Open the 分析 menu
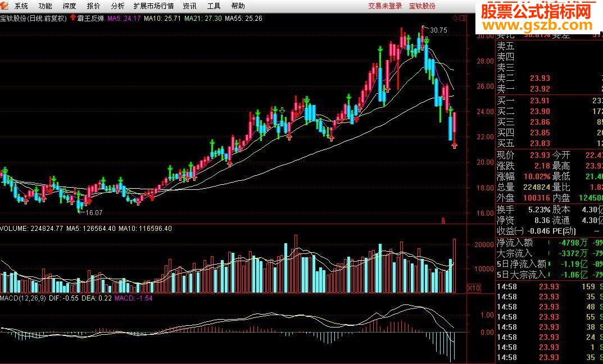 tap(117, 6)
